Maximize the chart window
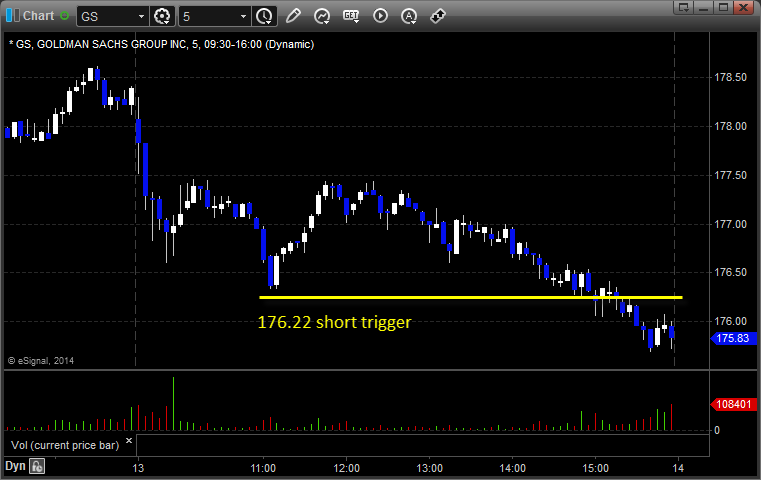This screenshot has height=480, width=761. [x=723, y=7]
